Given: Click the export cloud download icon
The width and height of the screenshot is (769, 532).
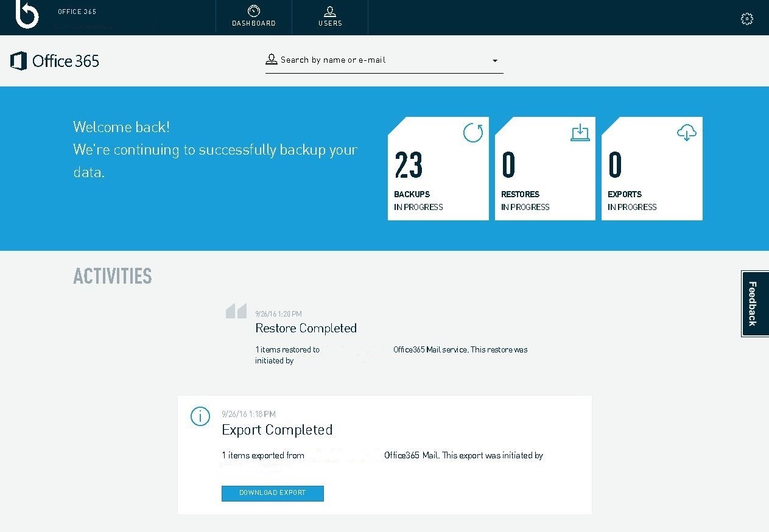Looking at the screenshot, I should point(687,132).
